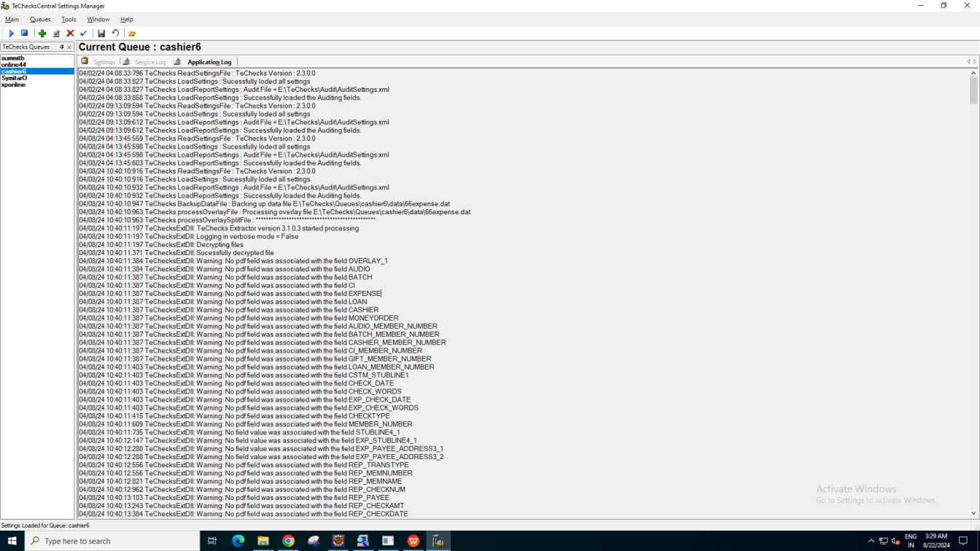
Task: Click the Edit queue notepad icon
Action: [x=56, y=34]
